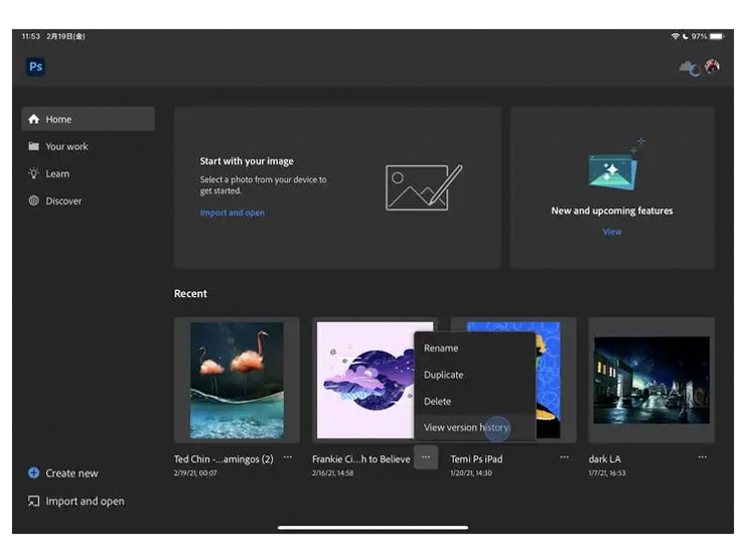Click the date '2/16/21, 14:58'
747x560 pixels.
333,472
